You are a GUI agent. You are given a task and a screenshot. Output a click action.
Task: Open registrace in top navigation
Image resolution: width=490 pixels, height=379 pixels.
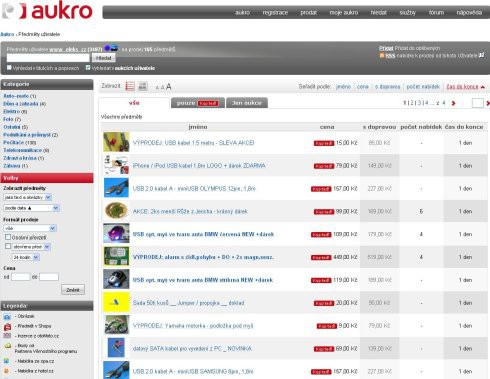275,13
